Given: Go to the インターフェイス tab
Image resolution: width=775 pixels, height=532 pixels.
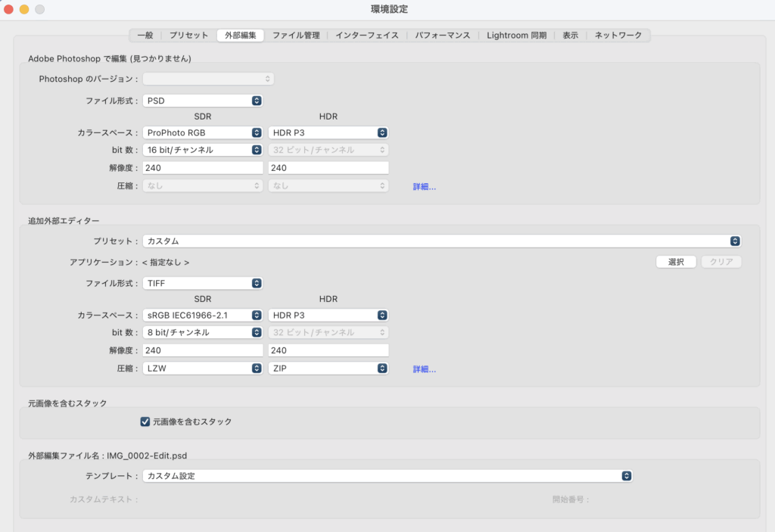Looking at the screenshot, I should (367, 35).
